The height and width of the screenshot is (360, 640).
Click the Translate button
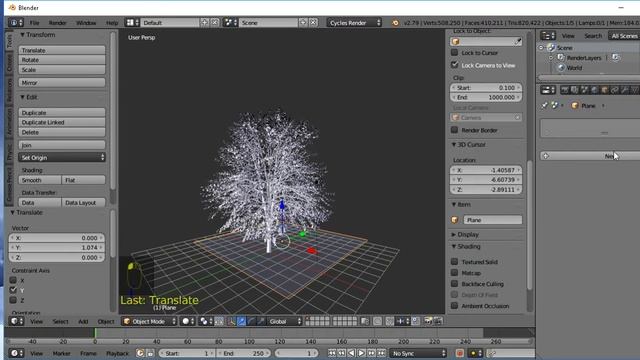[62, 50]
